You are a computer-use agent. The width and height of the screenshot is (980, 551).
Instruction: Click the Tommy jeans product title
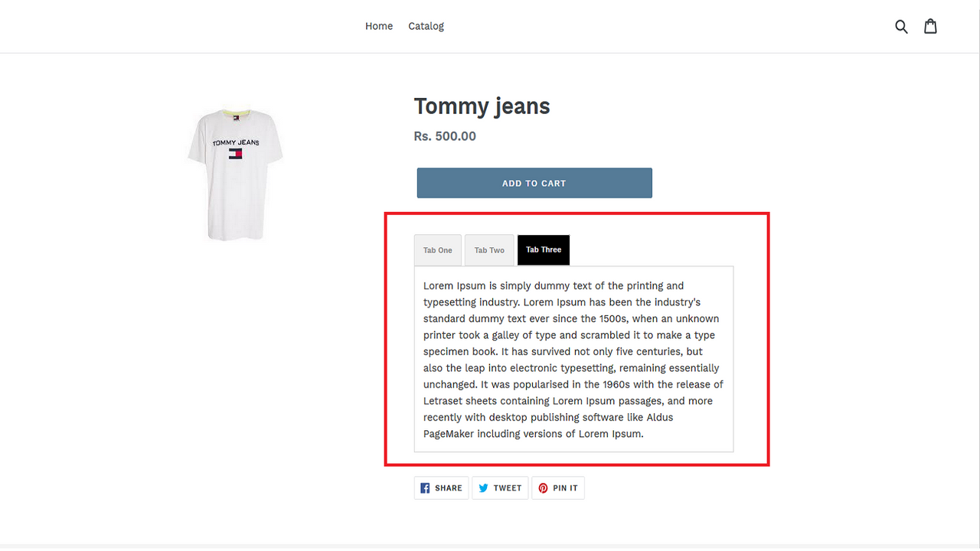(x=481, y=106)
